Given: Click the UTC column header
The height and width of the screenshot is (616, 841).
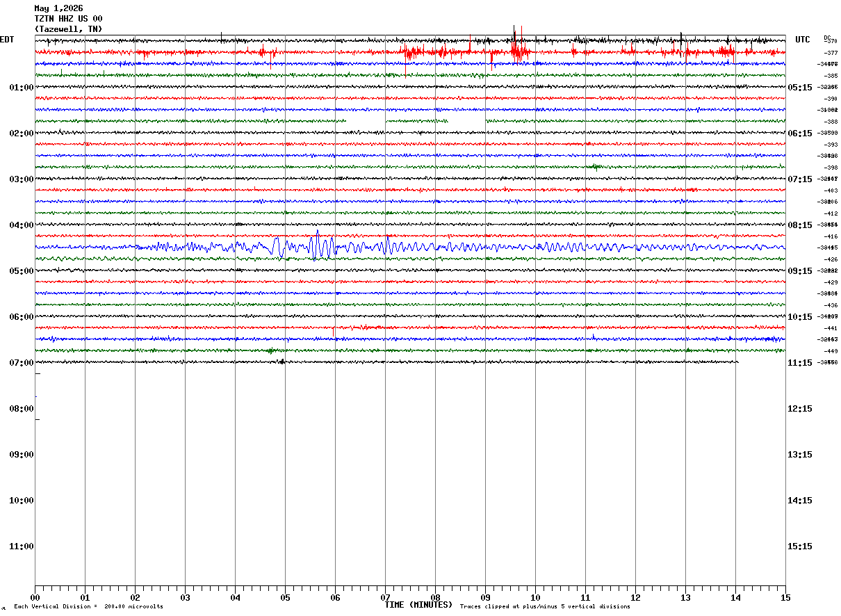Looking at the screenshot, I should click(x=803, y=40).
